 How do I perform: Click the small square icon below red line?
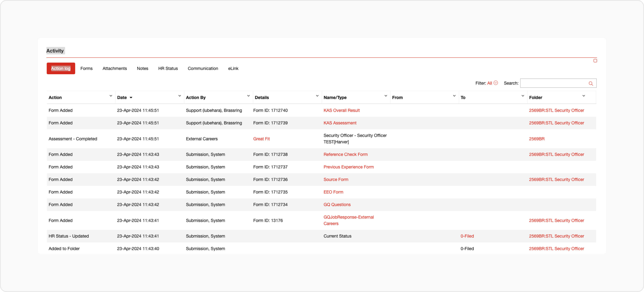click(x=595, y=61)
